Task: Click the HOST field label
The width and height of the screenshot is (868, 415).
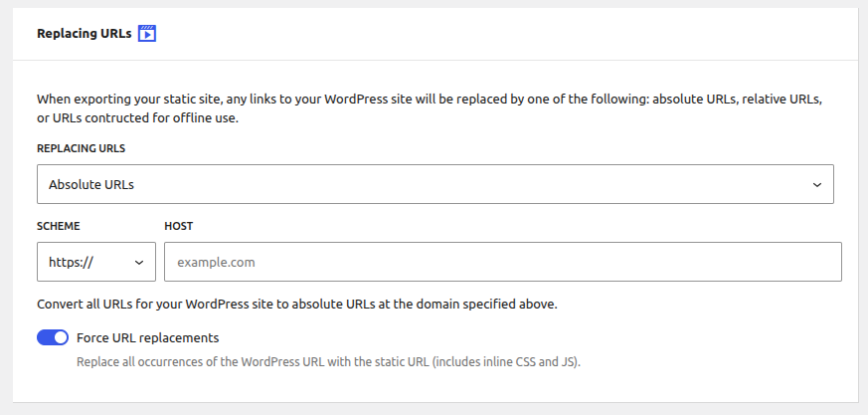Action: tap(179, 226)
